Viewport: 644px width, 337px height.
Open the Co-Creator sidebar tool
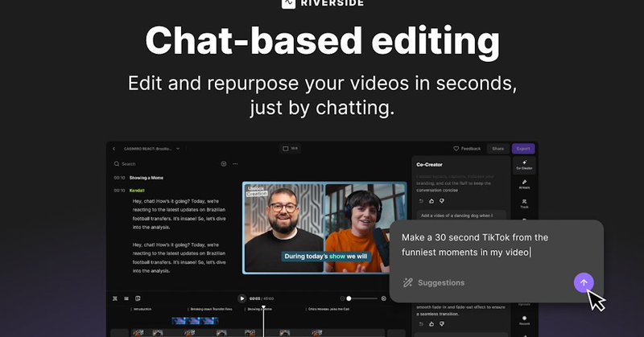(x=524, y=165)
